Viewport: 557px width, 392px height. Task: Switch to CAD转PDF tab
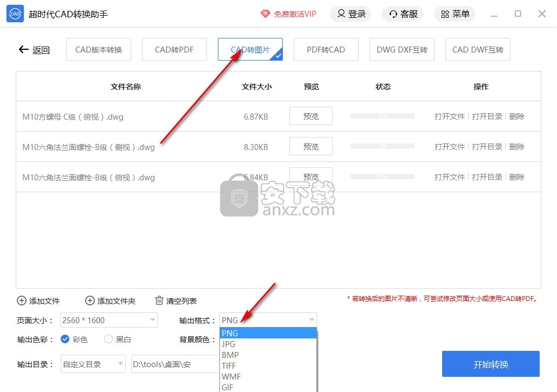pos(174,49)
